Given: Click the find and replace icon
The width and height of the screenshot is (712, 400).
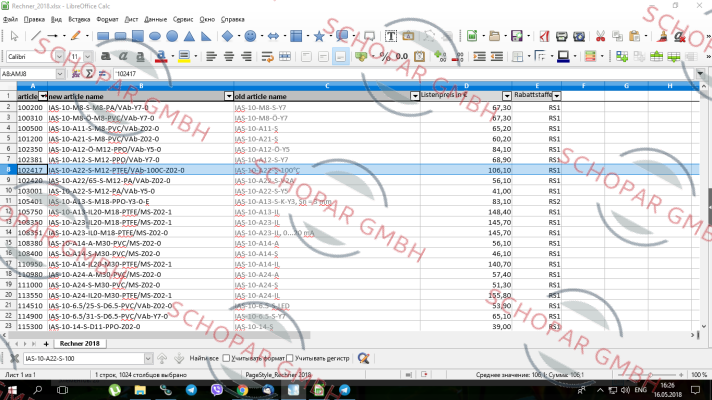Looking at the screenshot, I should click(x=363, y=358).
